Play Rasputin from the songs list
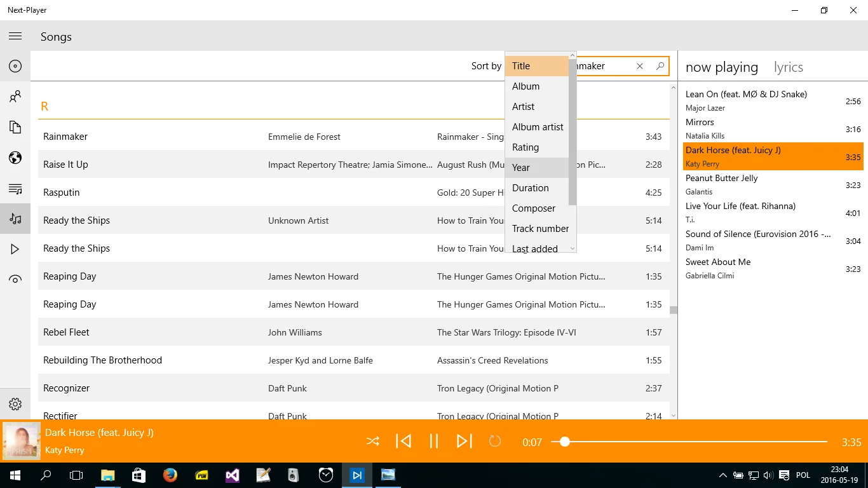 (354, 193)
